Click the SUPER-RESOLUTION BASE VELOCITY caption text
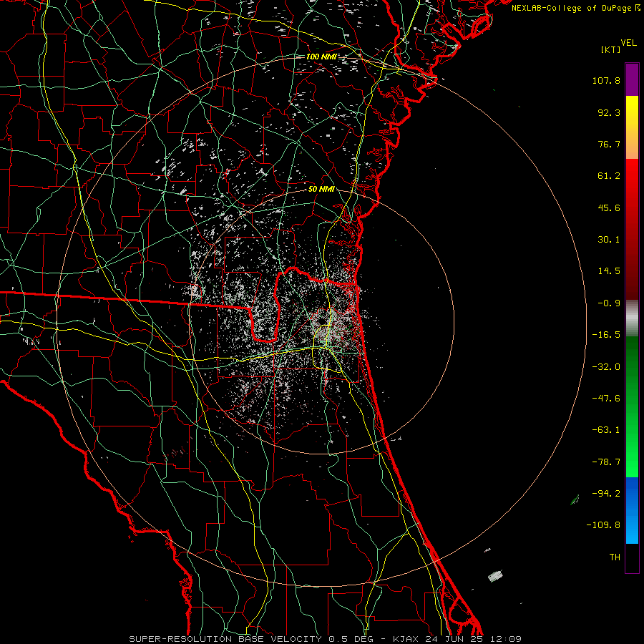The height and width of the screenshot is (644, 644). coord(225,639)
